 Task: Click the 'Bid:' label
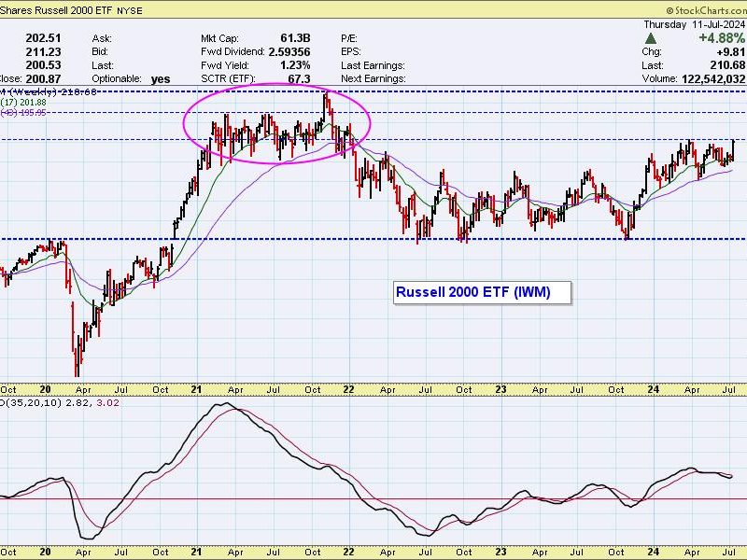(100, 52)
